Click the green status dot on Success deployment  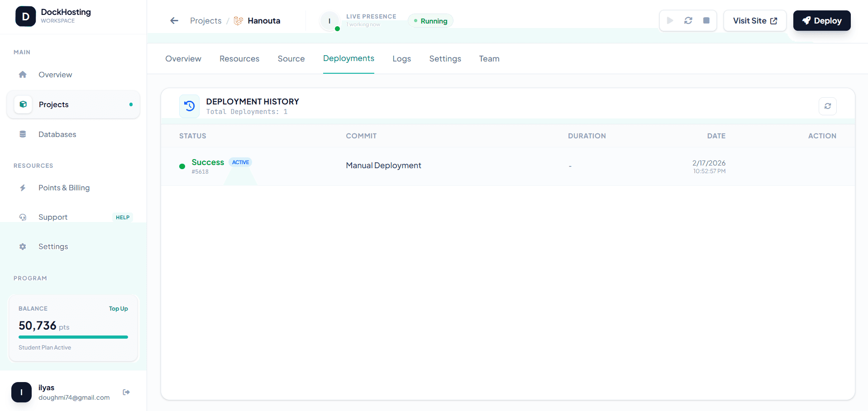[x=182, y=166]
